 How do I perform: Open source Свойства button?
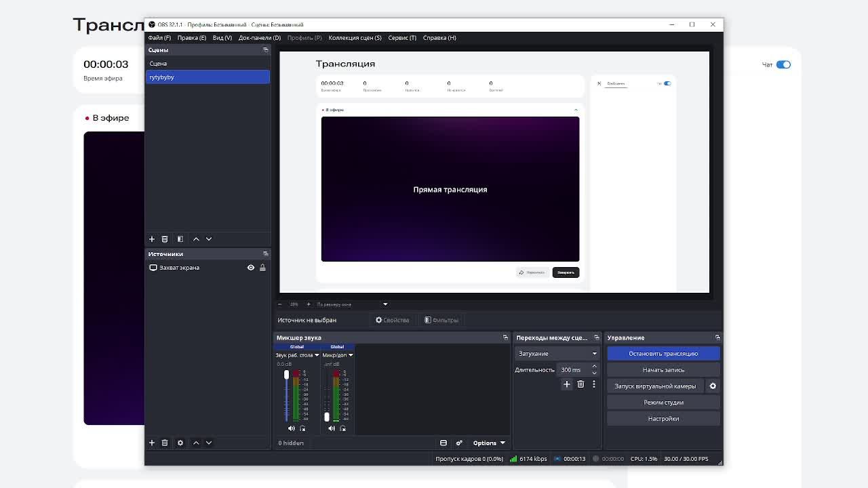393,320
